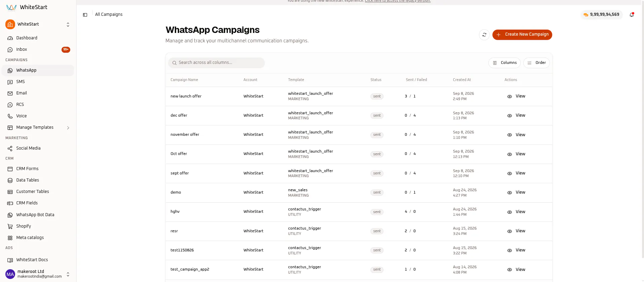Go to SMS campaigns
644x282 pixels.
click(38, 82)
